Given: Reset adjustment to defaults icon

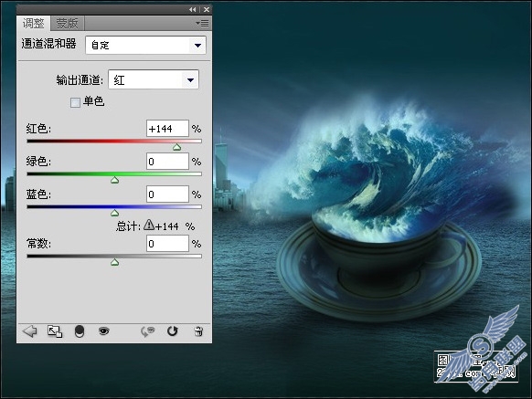Looking at the screenshot, I should 173,331.
